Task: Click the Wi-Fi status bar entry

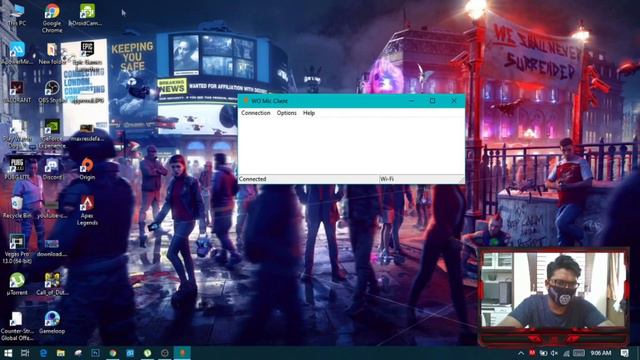Action: [387, 179]
